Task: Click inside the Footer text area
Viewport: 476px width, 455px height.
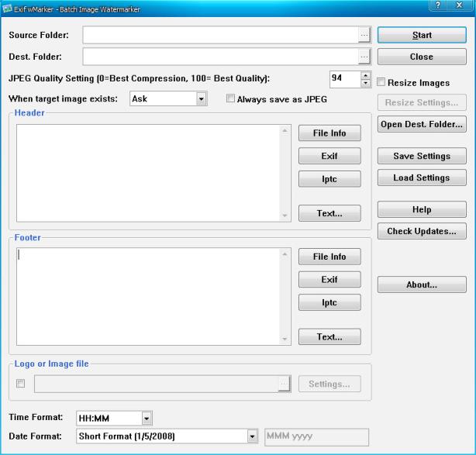Action: [x=147, y=296]
